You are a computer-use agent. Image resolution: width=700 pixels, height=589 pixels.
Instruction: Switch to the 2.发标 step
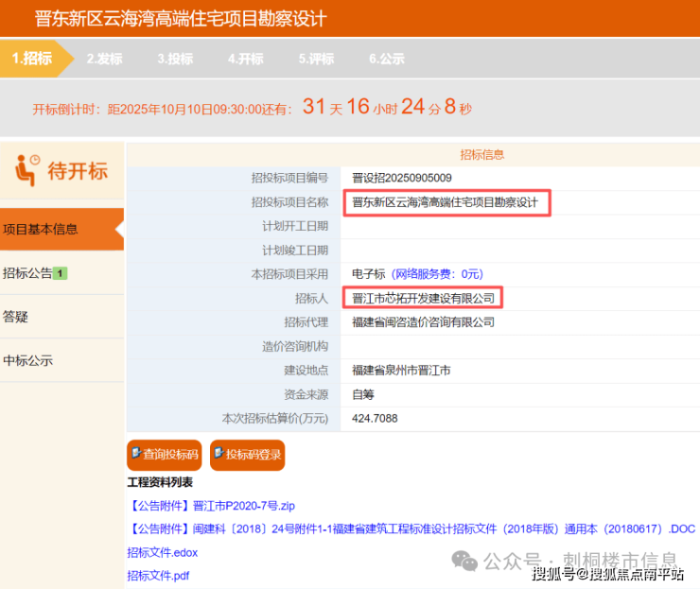click(104, 59)
